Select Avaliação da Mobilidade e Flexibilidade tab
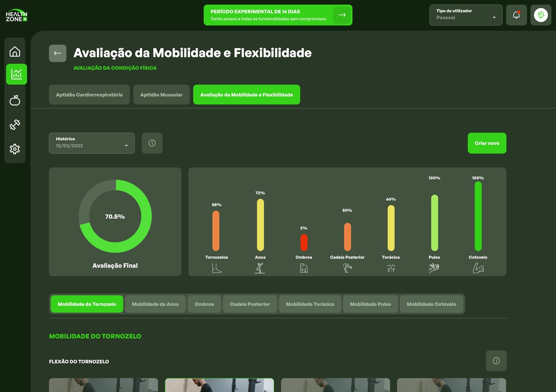556x392 pixels. click(x=247, y=94)
